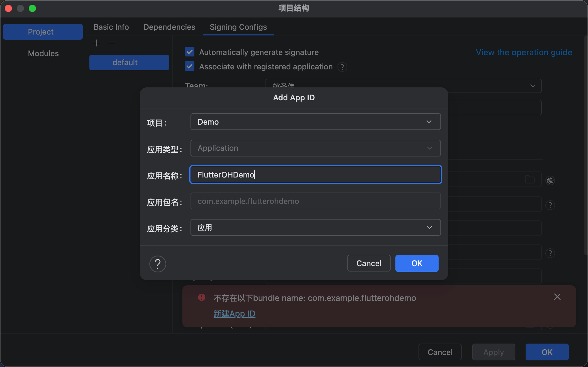Open the 项目 Demo dropdown
Image resolution: width=588 pixels, height=367 pixels.
tap(315, 122)
